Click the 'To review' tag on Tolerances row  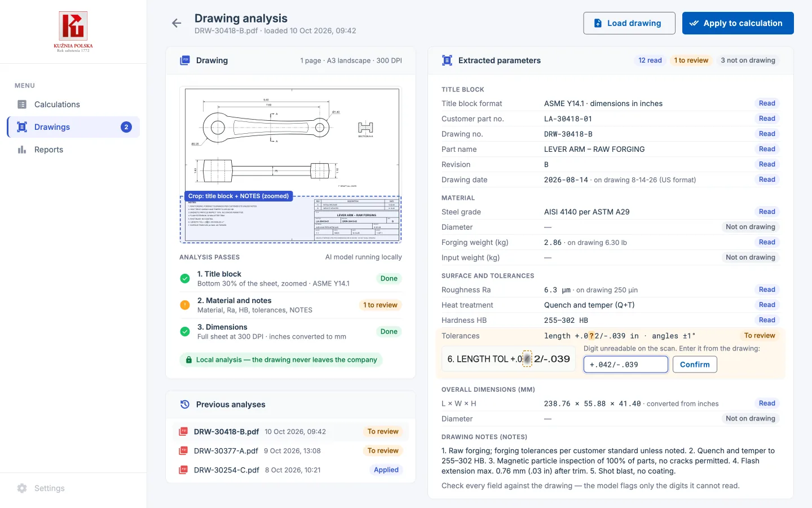point(760,336)
